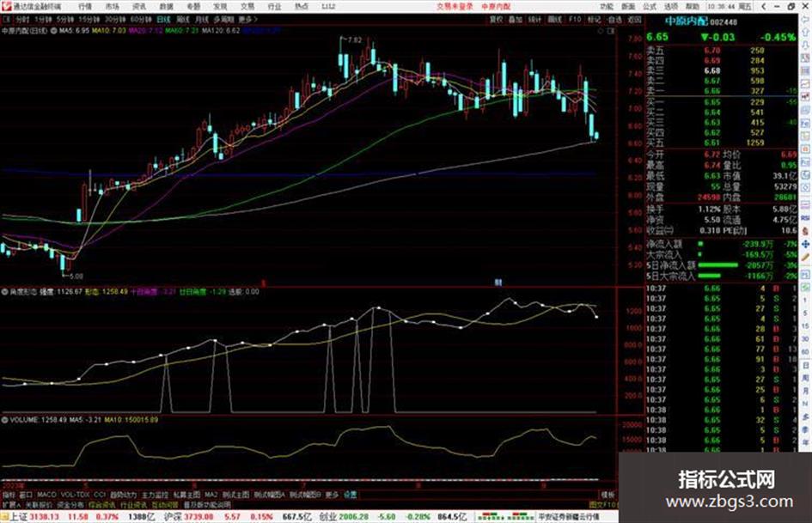Click the 买五 6.61 order row
812x523 pixels.
(721, 143)
